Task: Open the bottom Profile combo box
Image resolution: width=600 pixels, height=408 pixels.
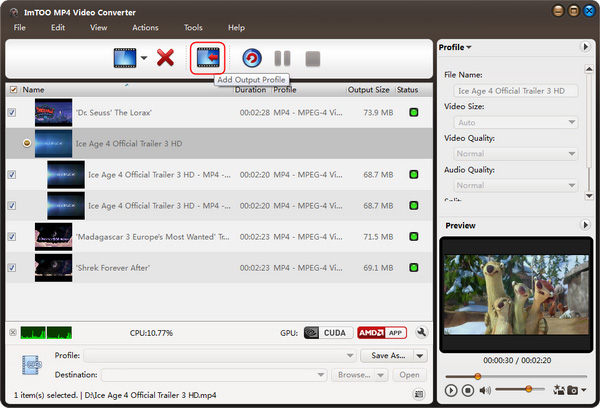Action: [220, 356]
